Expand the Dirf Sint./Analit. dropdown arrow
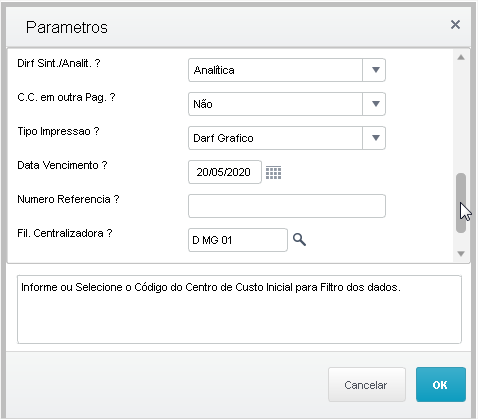The width and height of the screenshot is (478, 419). click(376, 70)
